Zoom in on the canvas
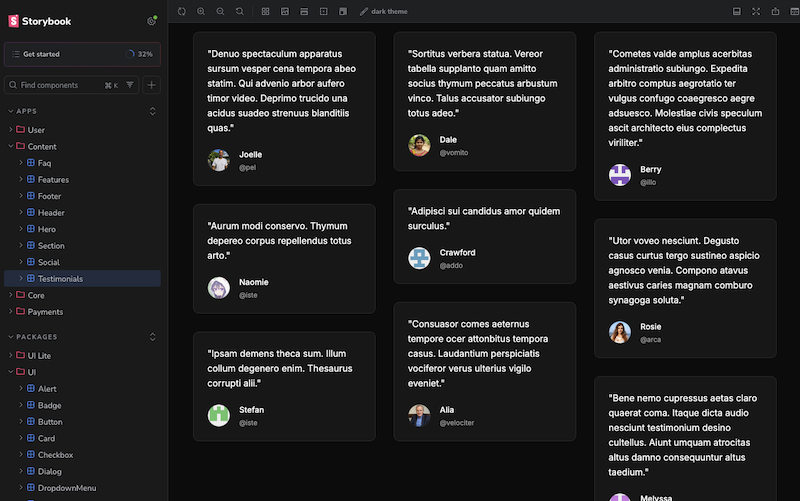 [201, 11]
